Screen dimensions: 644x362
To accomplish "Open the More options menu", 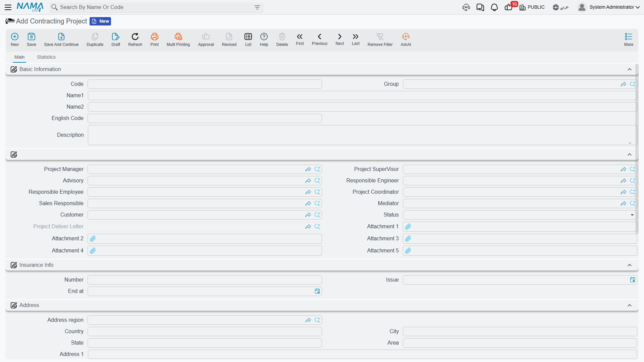I will pyautogui.click(x=629, y=40).
